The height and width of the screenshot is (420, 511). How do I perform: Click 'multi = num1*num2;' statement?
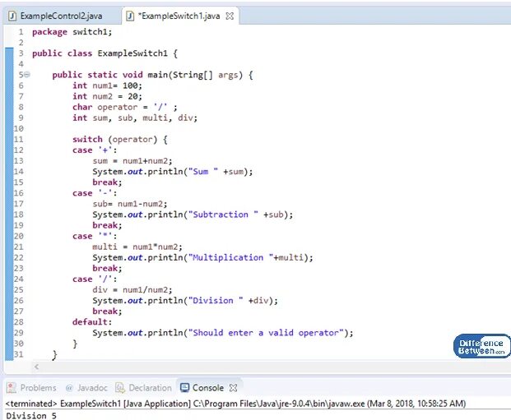point(137,247)
